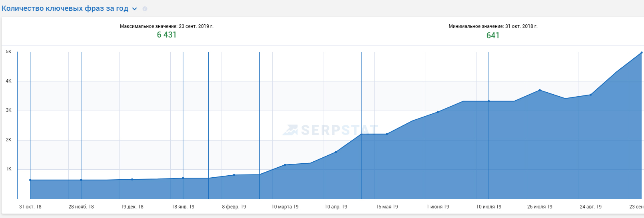The height and width of the screenshot is (218, 644).
Task: Click the '24 авг. 19' axis label
Action: pyautogui.click(x=590, y=207)
